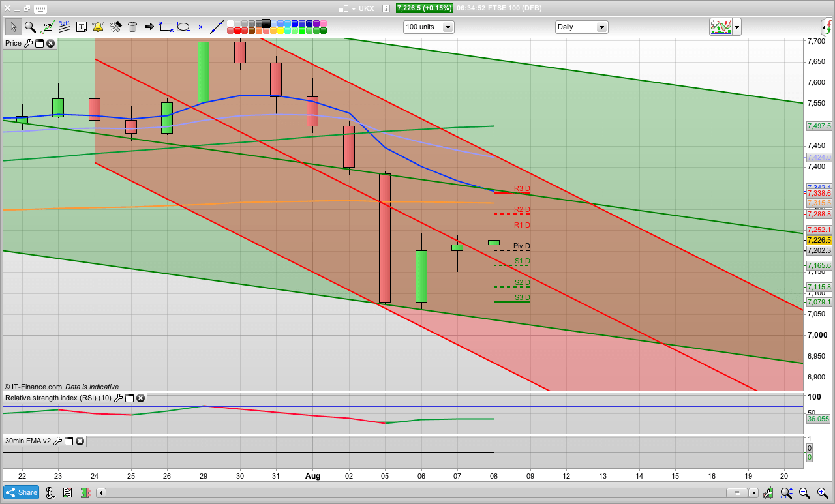Click the Price panel title label
Screen dimensions: 835x504
(x=13, y=43)
